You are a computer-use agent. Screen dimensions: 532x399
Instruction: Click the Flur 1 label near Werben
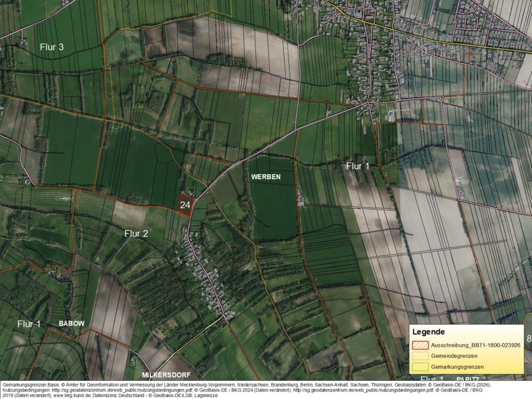[x=359, y=166]
